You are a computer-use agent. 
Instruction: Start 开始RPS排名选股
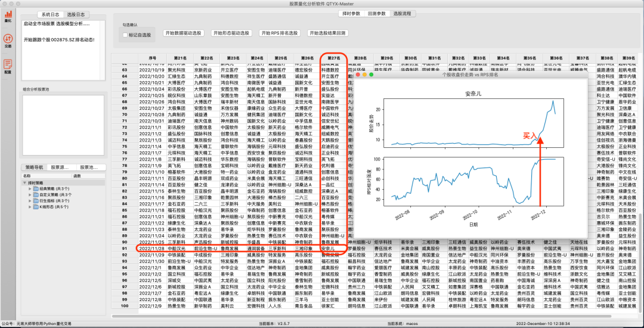tap(280, 33)
